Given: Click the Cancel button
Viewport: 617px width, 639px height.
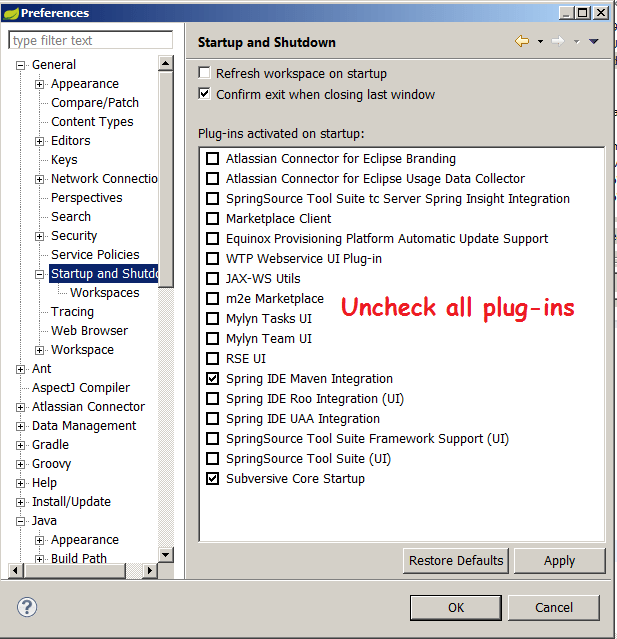Looking at the screenshot, I should pyautogui.click(x=554, y=608).
